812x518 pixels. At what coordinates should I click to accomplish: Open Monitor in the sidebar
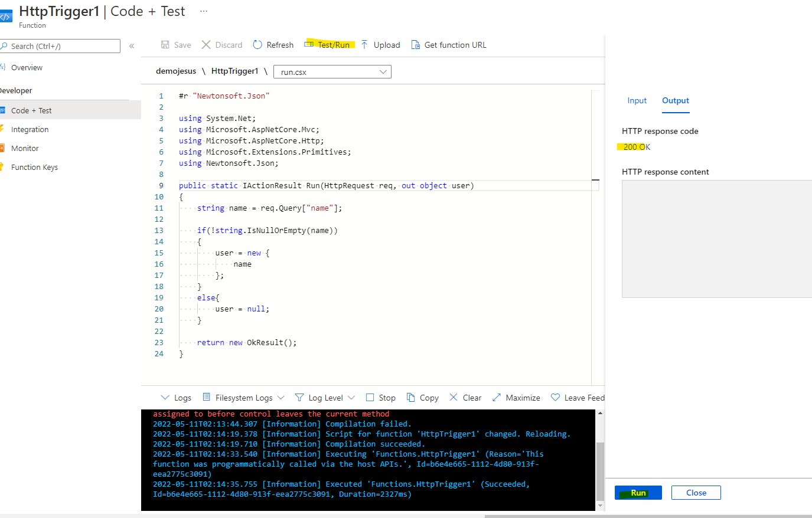coord(25,148)
